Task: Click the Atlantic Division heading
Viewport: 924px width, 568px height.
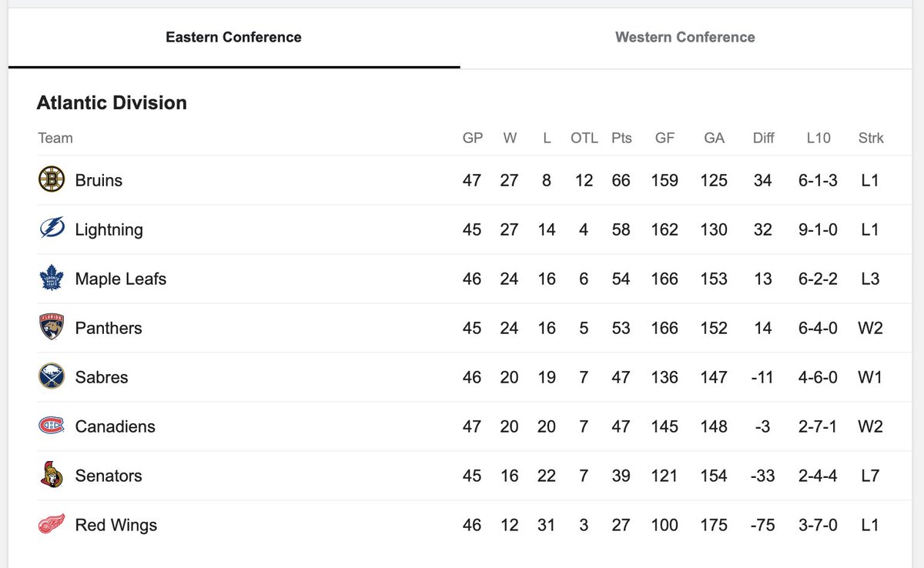Action: pyautogui.click(x=112, y=102)
